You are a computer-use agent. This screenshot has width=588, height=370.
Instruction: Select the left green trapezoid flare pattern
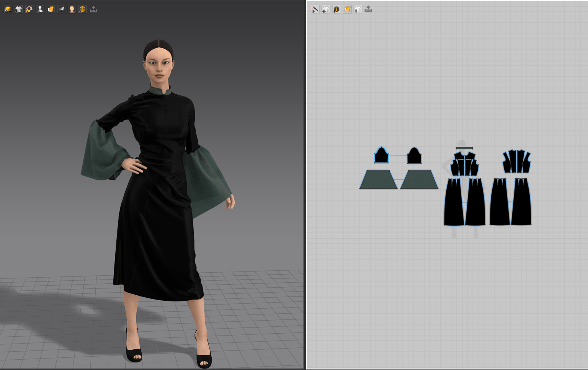(378, 180)
